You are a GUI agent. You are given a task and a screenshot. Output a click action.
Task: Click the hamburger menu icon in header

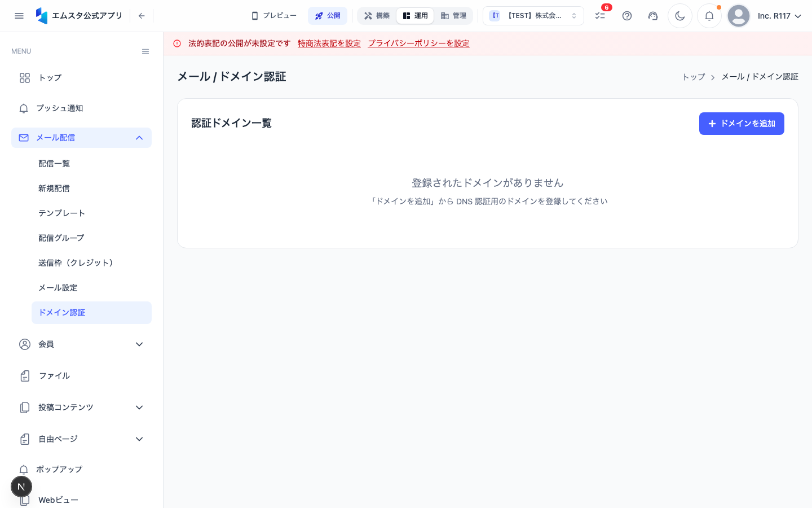click(x=19, y=16)
